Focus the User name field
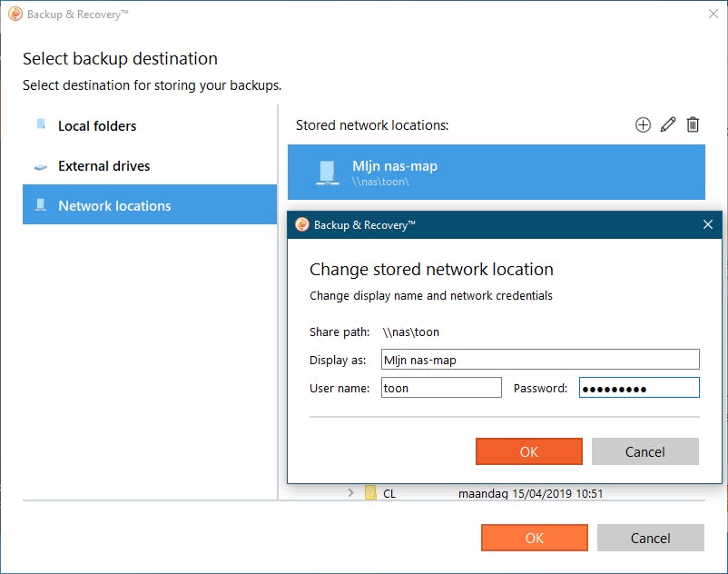728x574 pixels. pos(441,387)
